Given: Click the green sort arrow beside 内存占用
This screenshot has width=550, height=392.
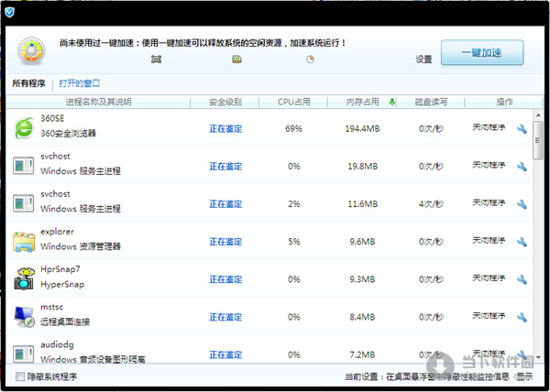Looking at the screenshot, I should point(392,103).
